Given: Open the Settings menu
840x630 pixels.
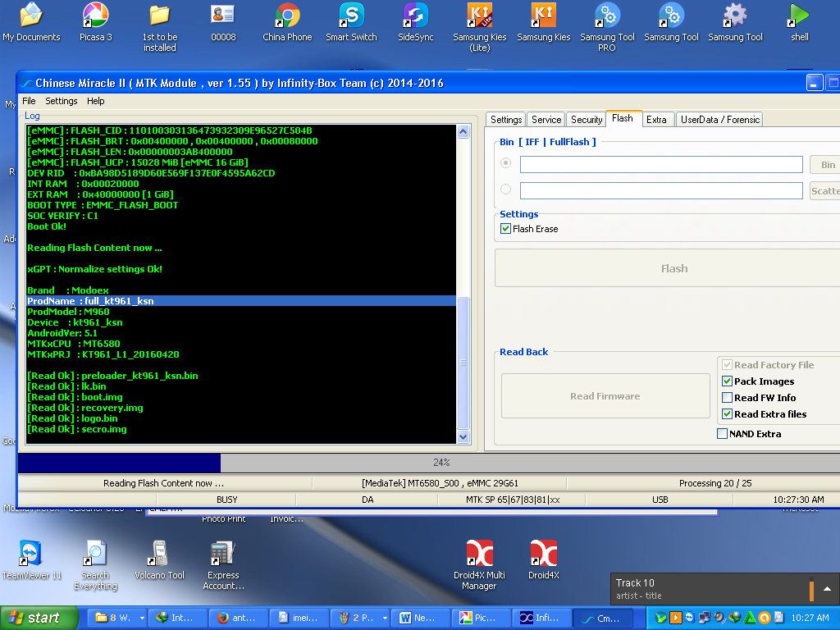Looking at the screenshot, I should (61, 101).
